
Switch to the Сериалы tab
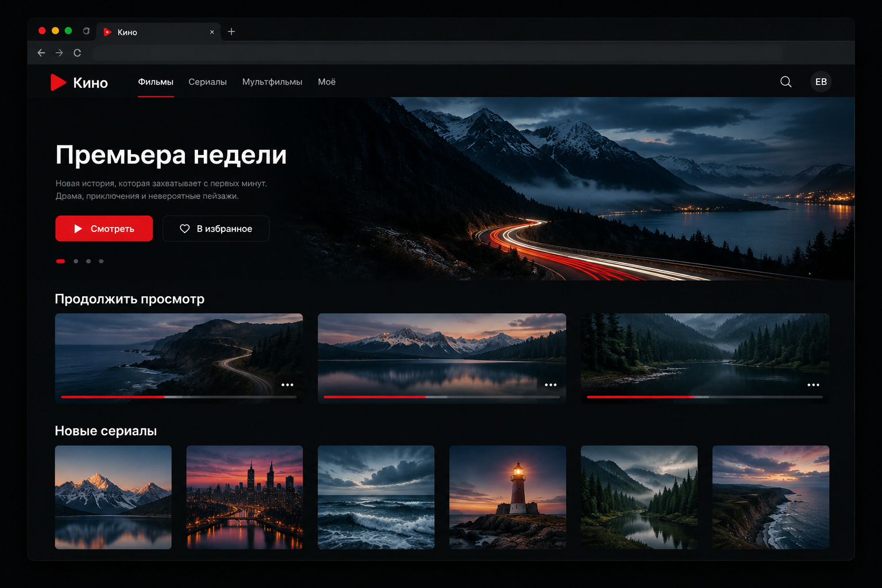(x=207, y=82)
